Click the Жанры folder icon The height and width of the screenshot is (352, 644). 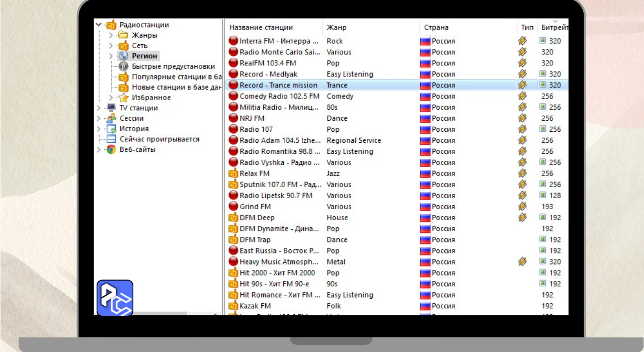123,35
